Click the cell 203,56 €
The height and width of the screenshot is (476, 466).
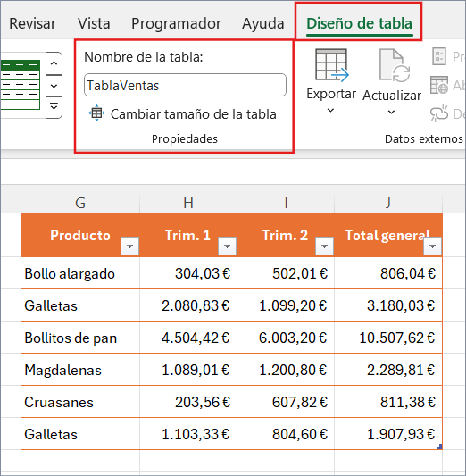point(188,402)
